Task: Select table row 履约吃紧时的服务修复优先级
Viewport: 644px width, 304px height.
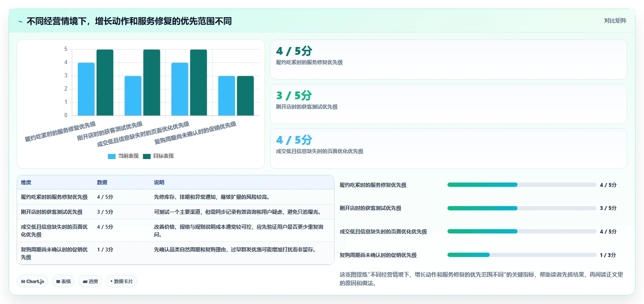Action: (176, 197)
